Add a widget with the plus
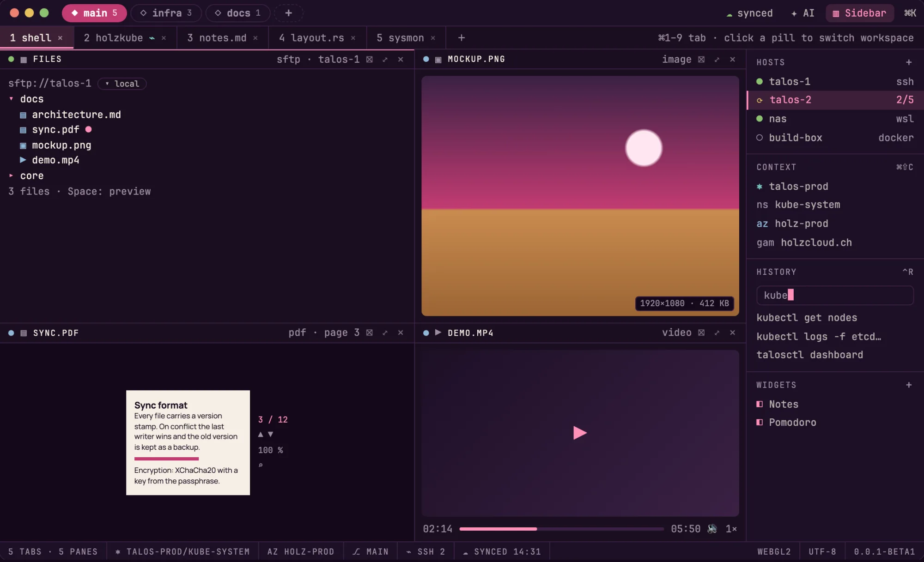 (909, 385)
